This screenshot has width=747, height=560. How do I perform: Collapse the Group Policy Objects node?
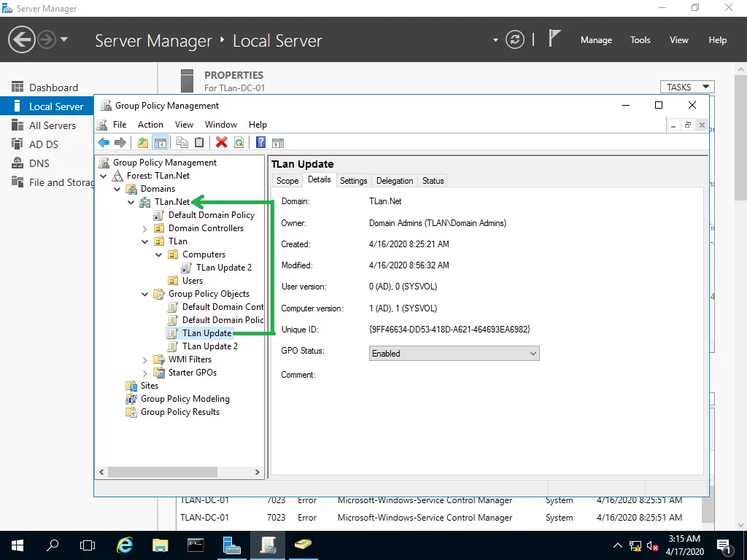coord(145,295)
